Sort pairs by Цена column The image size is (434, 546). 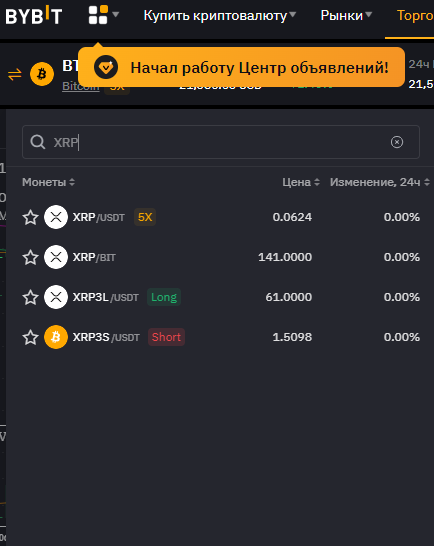pyautogui.click(x=301, y=182)
